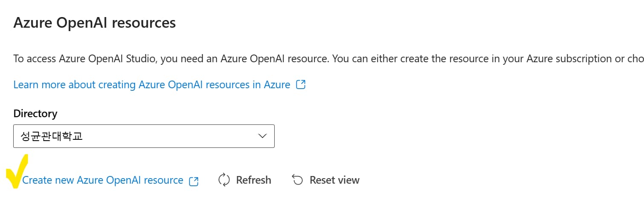The height and width of the screenshot is (202, 644).
Task: Click the Azure OpenAI resources page heading
Action: coord(94,23)
